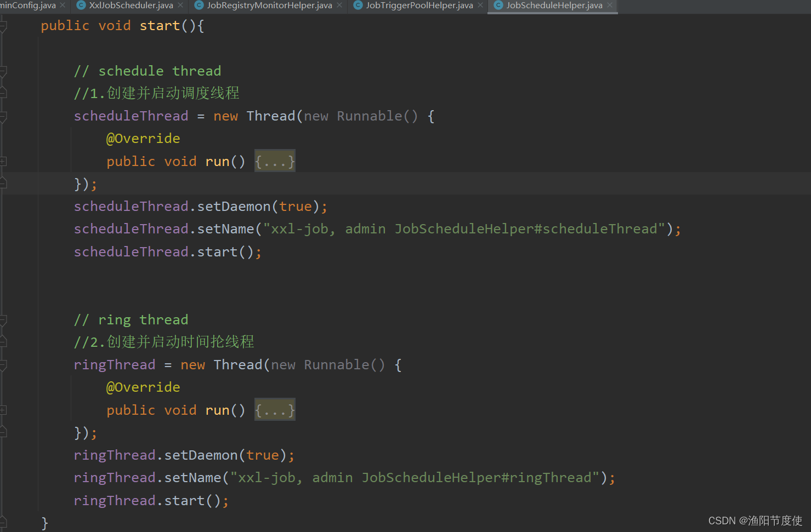Click ringThread.setDaemon(true) line
Viewport: 811px width, 532px height.
coord(184,455)
